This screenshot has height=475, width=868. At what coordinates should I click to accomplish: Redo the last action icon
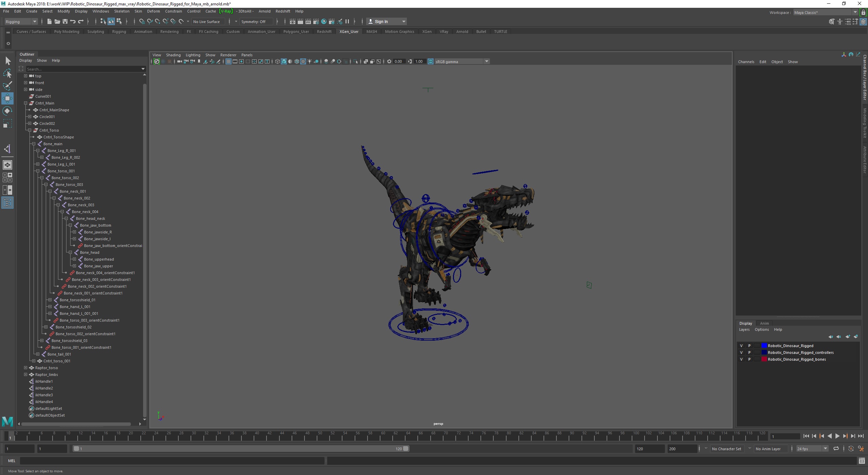click(81, 21)
